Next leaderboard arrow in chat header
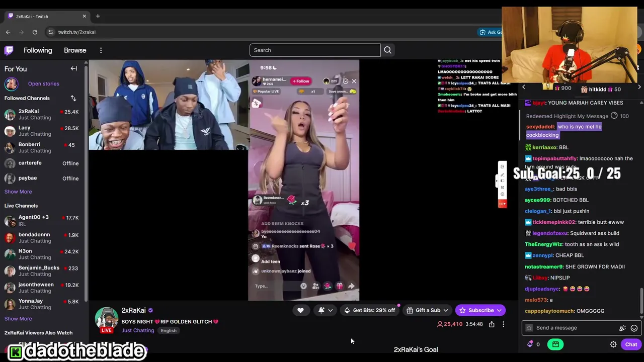The image size is (644, 362). tap(639, 87)
